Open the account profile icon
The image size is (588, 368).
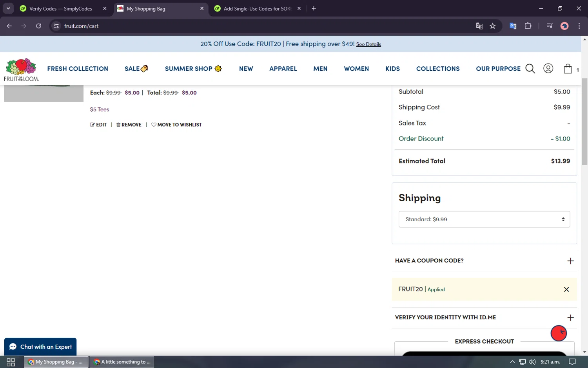pos(548,69)
